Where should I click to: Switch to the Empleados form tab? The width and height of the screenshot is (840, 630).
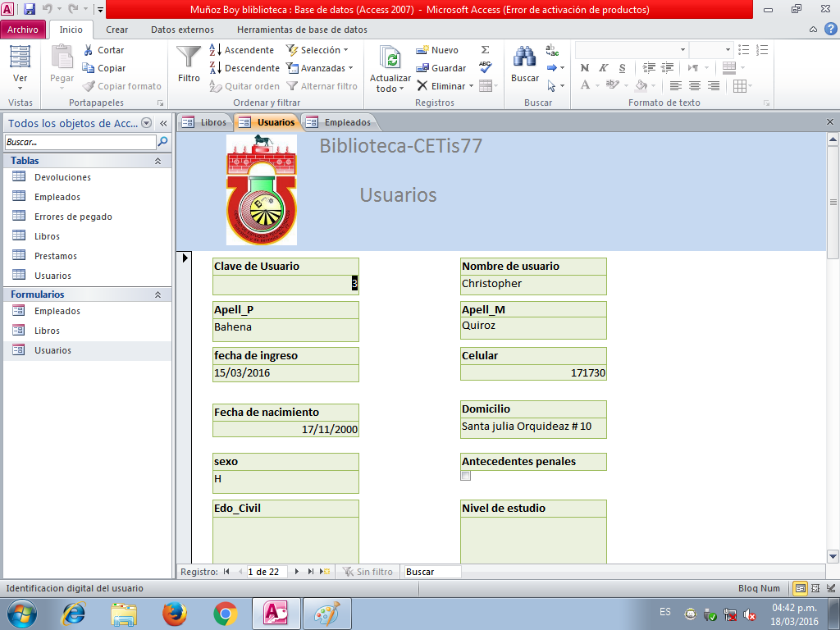pyautogui.click(x=340, y=122)
